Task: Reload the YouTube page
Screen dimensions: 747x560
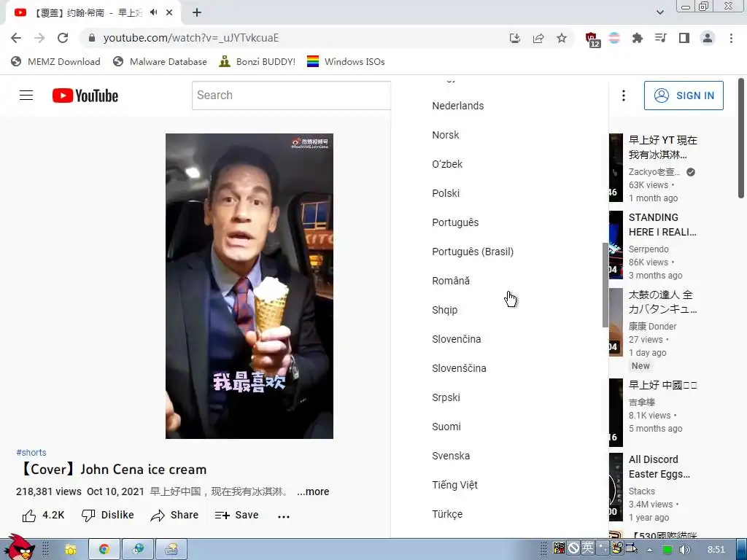Action: tap(63, 38)
